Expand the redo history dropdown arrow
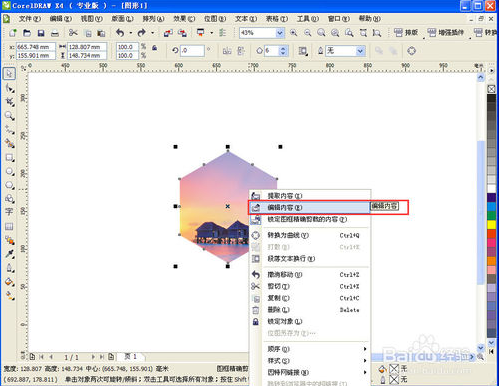 tap(152, 33)
